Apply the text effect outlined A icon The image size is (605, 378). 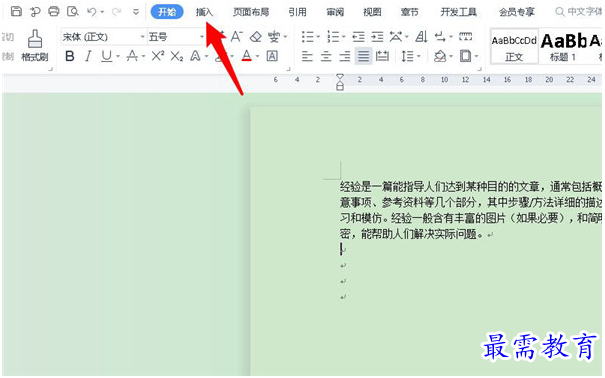(x=195, y=57)
